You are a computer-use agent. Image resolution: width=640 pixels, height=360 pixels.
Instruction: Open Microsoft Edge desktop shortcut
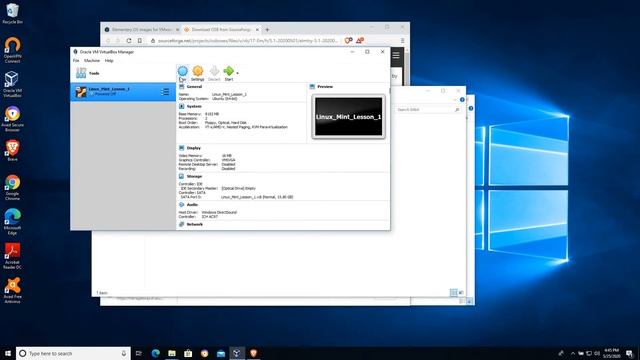point(12,222)
